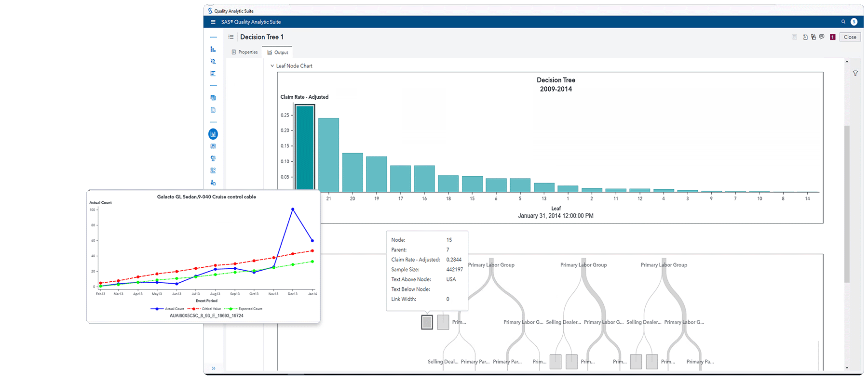Select the second sidebar icon below the highlighted chart
This screenshot has width=868, height=380.
click(213, 158)
